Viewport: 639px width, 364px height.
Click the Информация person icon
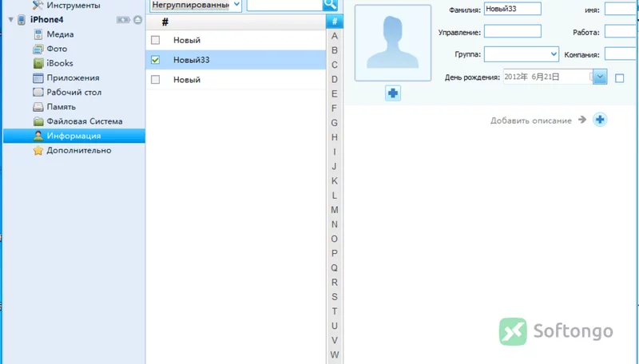[x=38, y=136]
